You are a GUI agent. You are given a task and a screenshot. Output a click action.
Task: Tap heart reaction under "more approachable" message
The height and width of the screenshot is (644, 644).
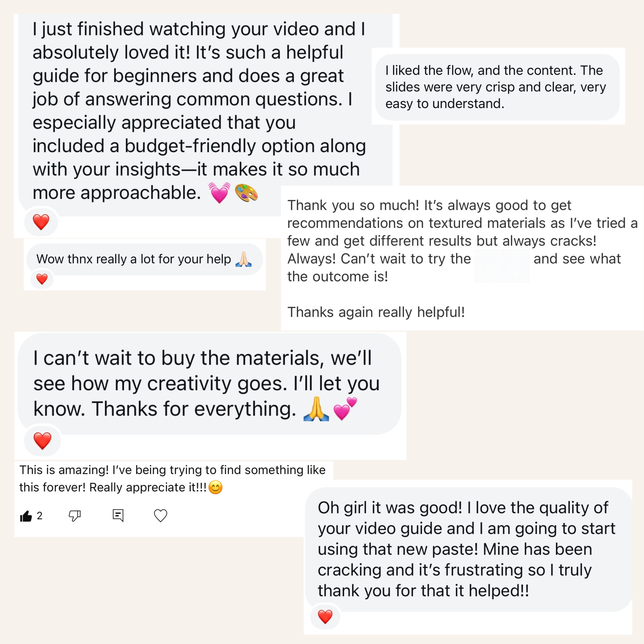41,222
